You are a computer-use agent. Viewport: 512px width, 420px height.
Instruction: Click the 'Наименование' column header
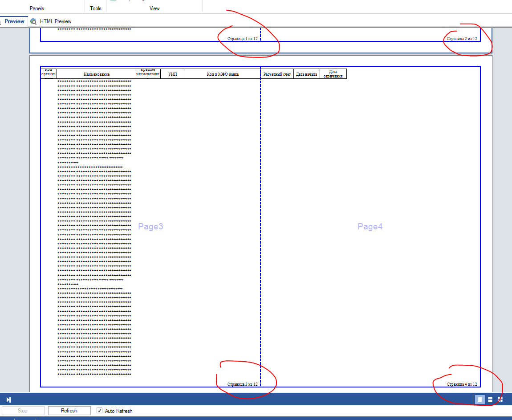96,74
